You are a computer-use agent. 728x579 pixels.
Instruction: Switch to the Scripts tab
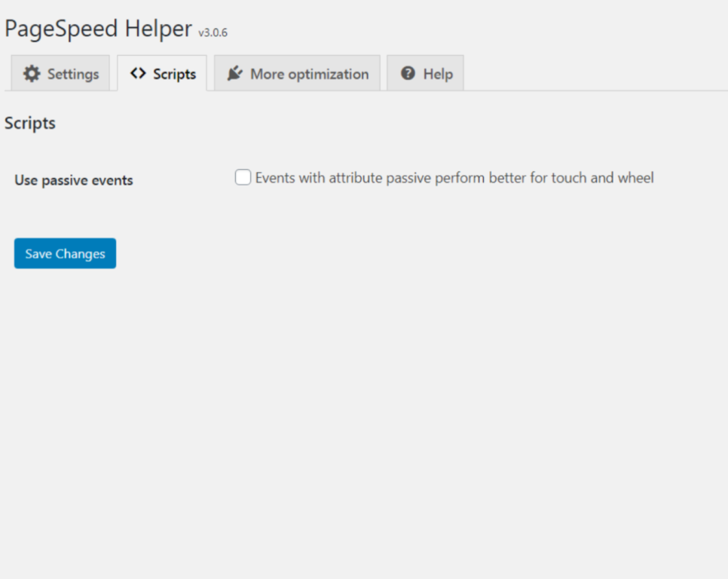162,73
